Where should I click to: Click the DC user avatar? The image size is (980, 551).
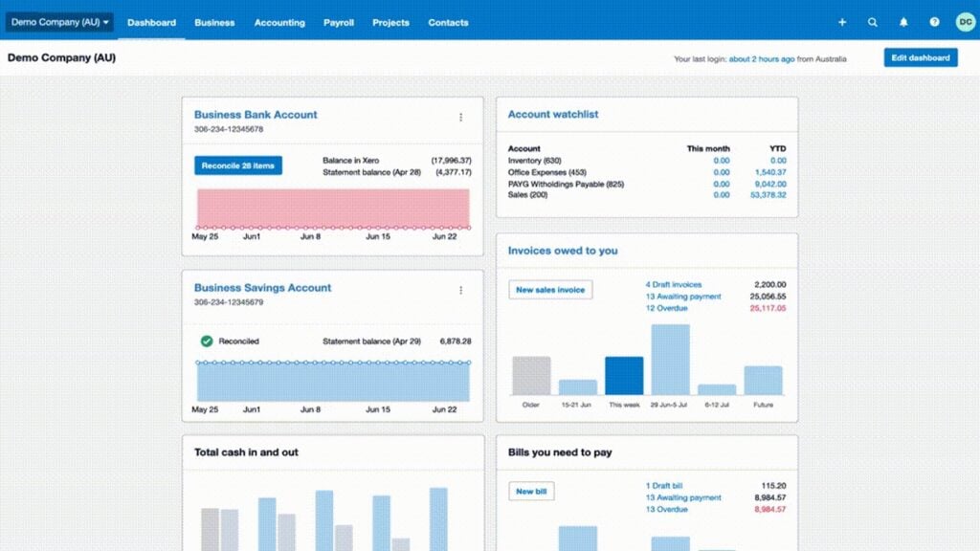965,22
